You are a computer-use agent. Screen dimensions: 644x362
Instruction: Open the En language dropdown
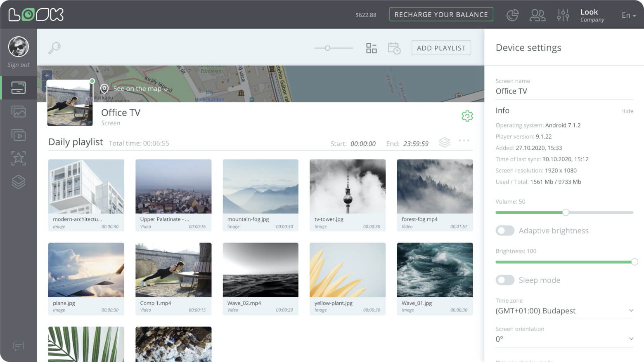click(629, 15)
